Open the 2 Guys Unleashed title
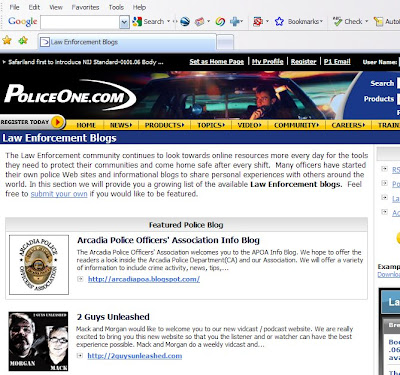Viewport: 400px width, 375px height. click(113, 317)
